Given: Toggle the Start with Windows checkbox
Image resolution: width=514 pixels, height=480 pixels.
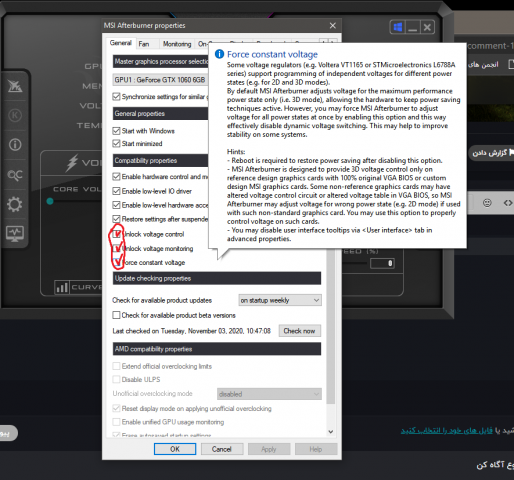Looking at the screenshot, I should [x=116, y=131].
